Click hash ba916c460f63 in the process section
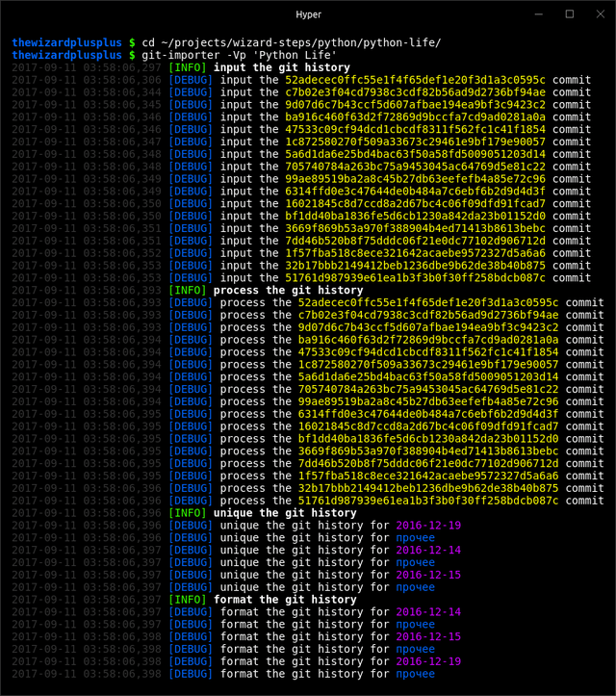 coord(428,340)
